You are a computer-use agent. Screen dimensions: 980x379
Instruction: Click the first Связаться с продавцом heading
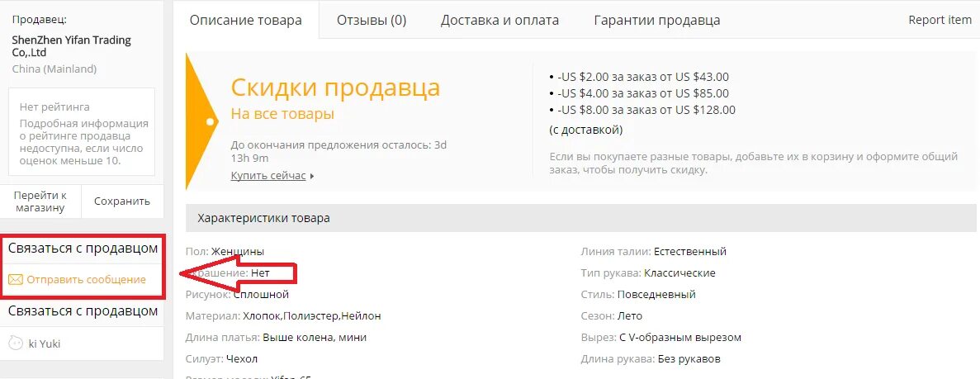83,249
